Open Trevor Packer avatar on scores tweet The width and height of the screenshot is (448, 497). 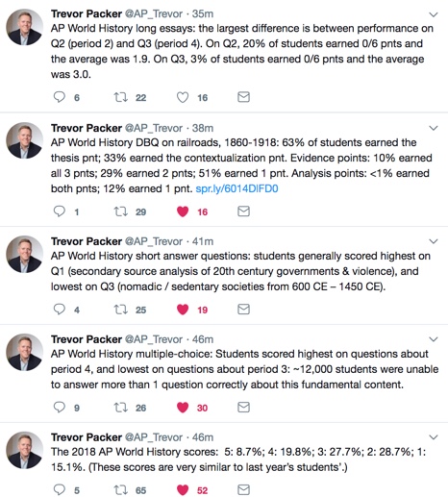(24, 450)
